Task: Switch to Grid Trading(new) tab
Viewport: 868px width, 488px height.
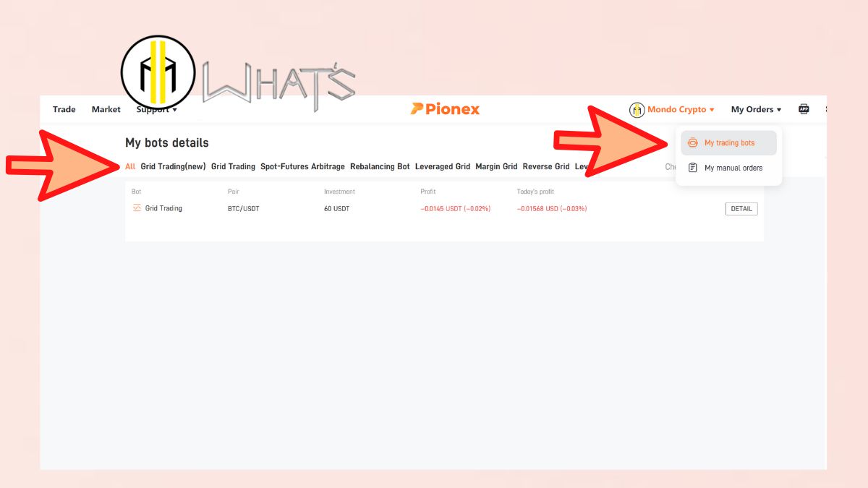Action: (173, 166)
